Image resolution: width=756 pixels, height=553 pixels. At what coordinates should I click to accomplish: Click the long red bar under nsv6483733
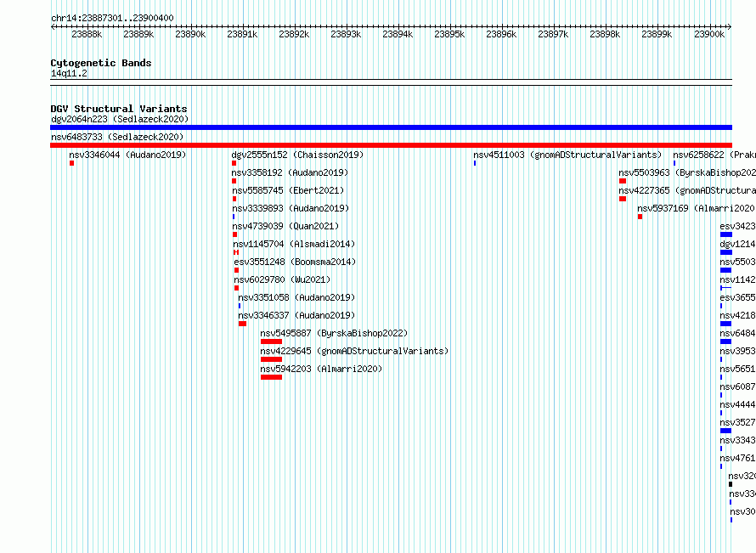tap(391, 145)
